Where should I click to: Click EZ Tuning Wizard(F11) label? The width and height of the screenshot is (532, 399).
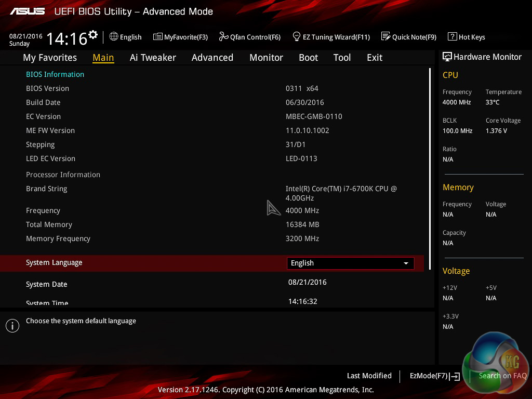click(336, 37)
